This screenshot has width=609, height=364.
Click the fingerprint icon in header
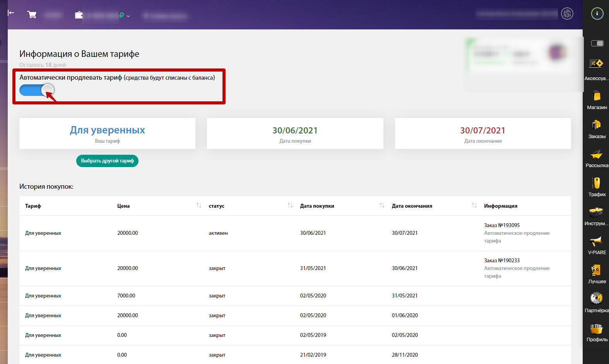coord(567,14)
